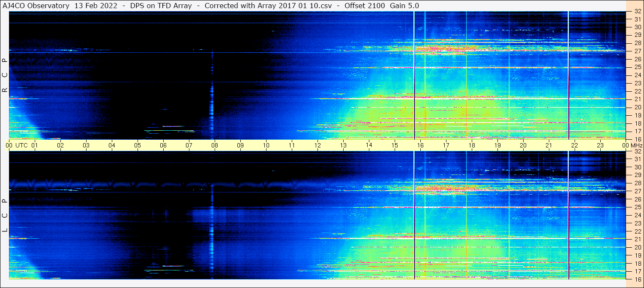Select the 19 hour marker on time axis
Viewport: 644px width, 288px height.
tap(497, 145)
